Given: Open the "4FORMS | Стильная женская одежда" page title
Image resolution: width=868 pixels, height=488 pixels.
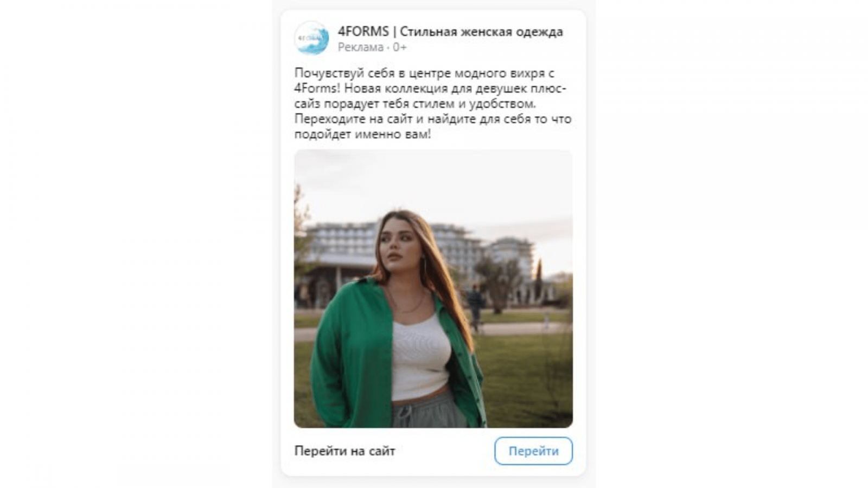Looking at the screenshot, I should [x=450, y=32].
